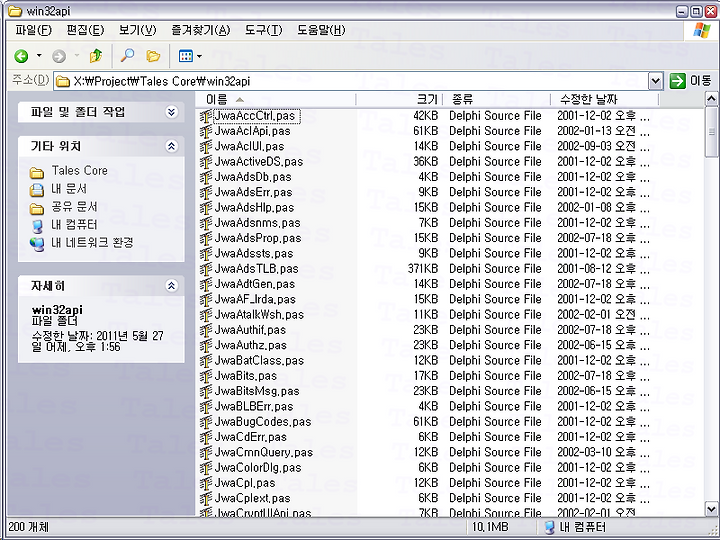Open the 도구(T) menu

263,30
